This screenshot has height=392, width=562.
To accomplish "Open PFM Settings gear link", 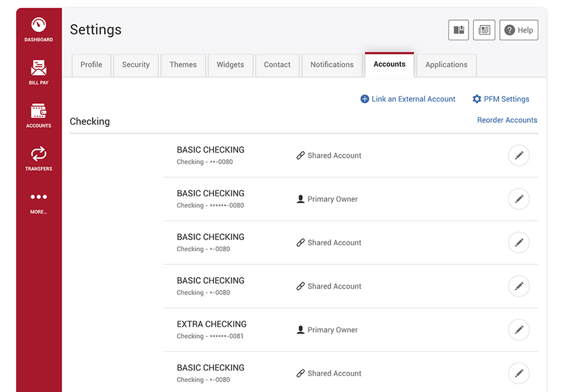I will tap(500, 99).
